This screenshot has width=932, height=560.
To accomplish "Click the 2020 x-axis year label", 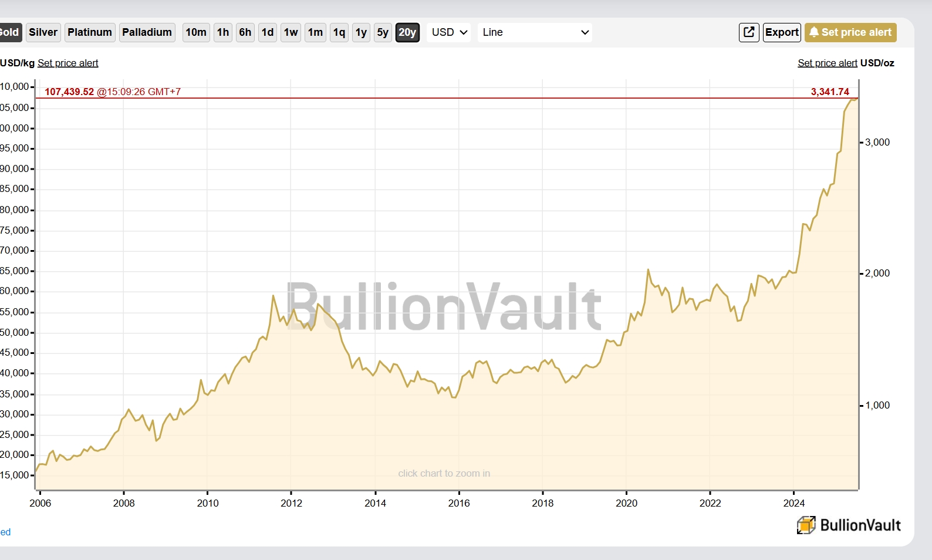I will 626,503.
